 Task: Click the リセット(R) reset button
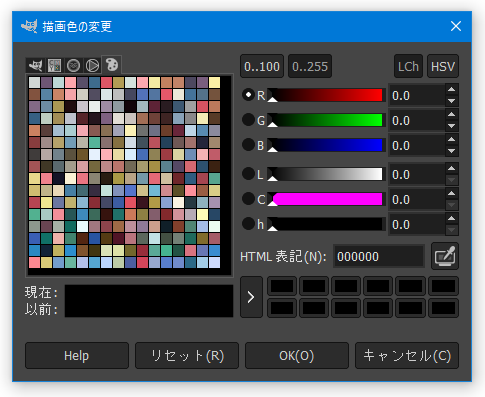click(187, 355)
